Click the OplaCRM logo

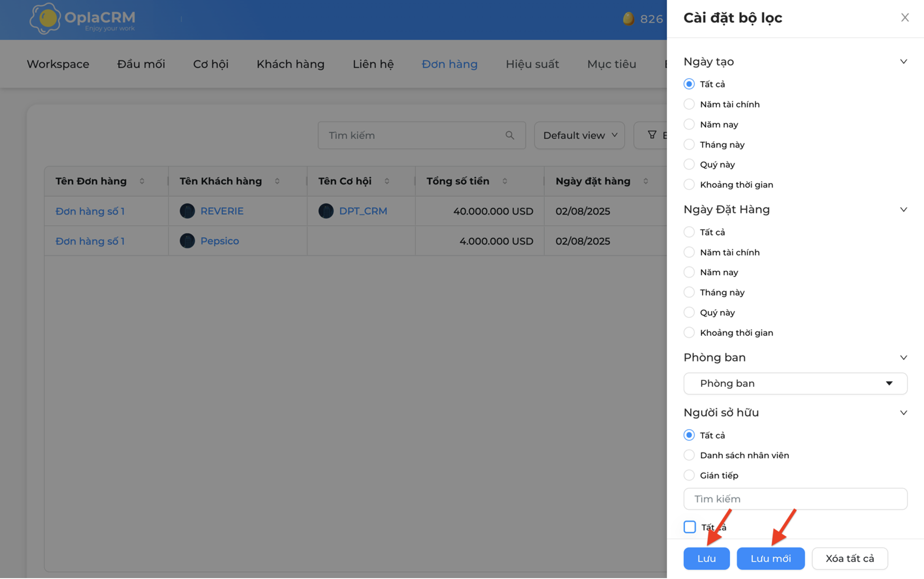[82, 19]
